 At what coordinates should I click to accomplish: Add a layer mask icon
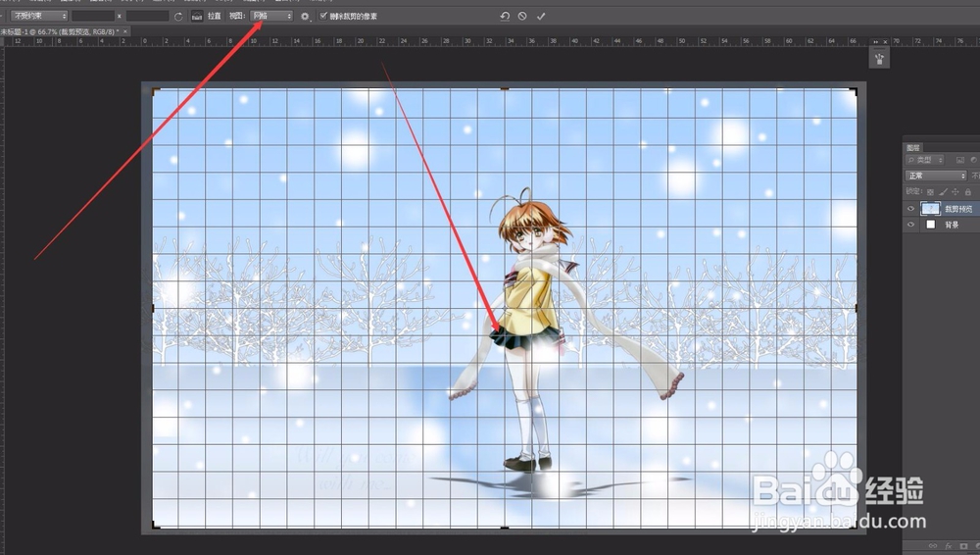tap(963, 546)
